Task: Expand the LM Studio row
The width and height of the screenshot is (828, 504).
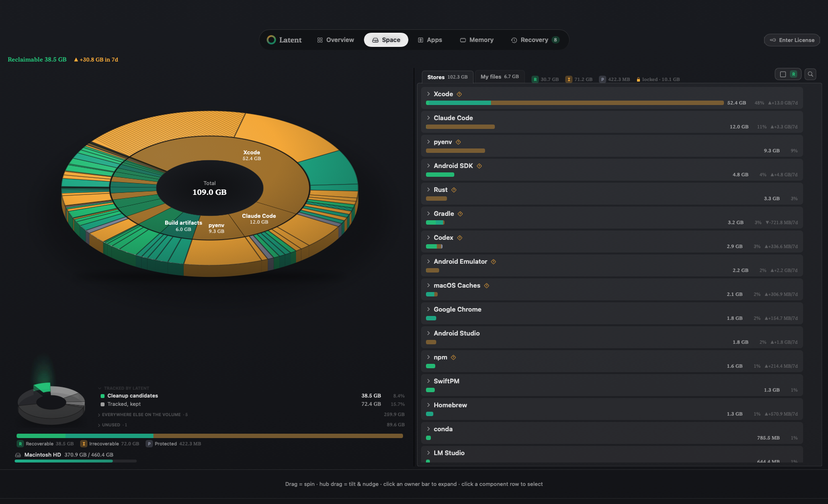Action: [428, 453]
